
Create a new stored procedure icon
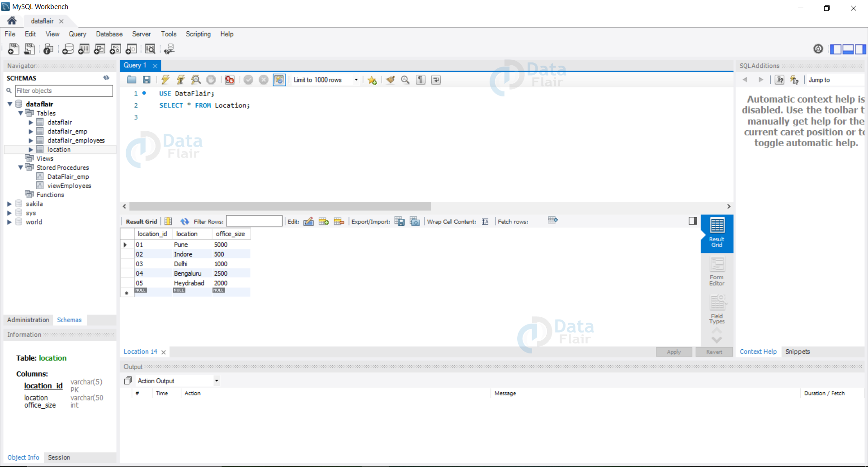[115, 49]
